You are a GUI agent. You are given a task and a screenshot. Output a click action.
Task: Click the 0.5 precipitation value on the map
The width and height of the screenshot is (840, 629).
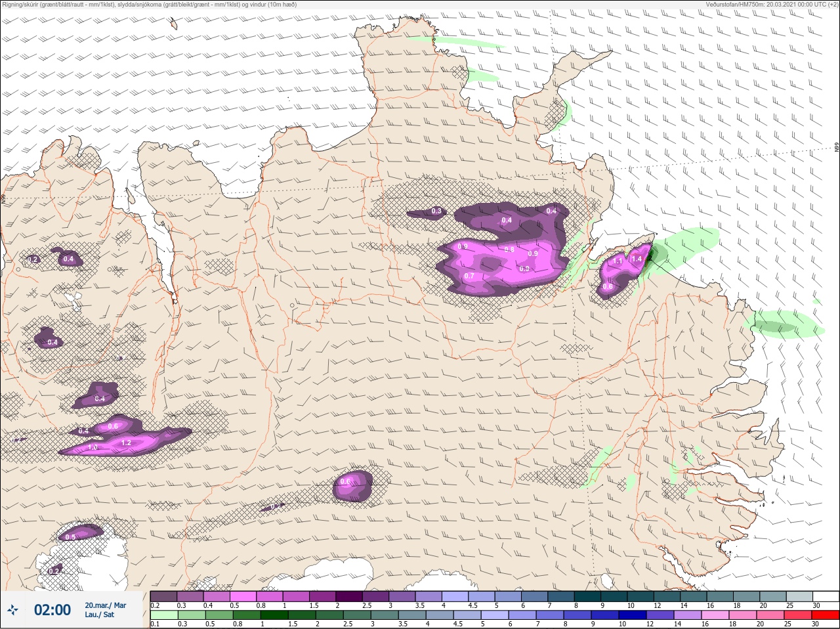71,537
